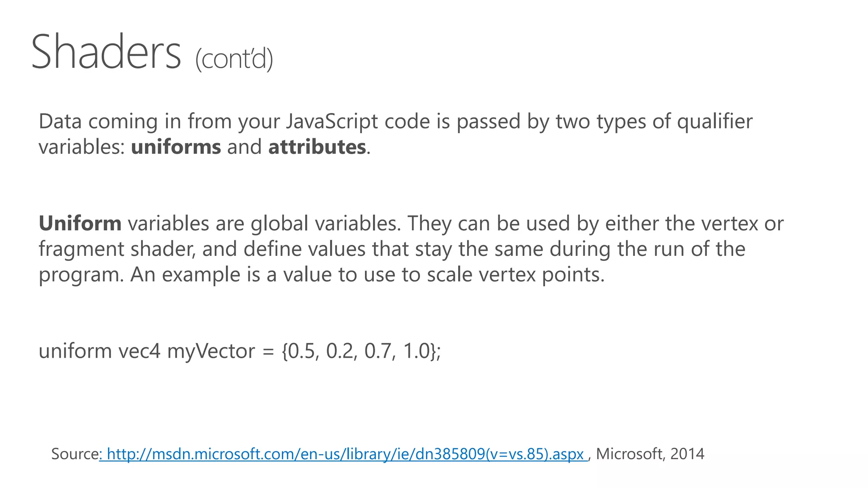Viewport: 868px width, 488px height.
Task: Click the bold word 'attributes'
Action: pos(317,147)
